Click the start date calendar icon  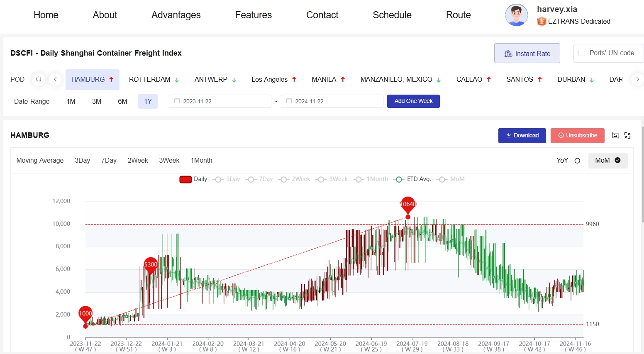pyautogui.click(x=177, y=101)
